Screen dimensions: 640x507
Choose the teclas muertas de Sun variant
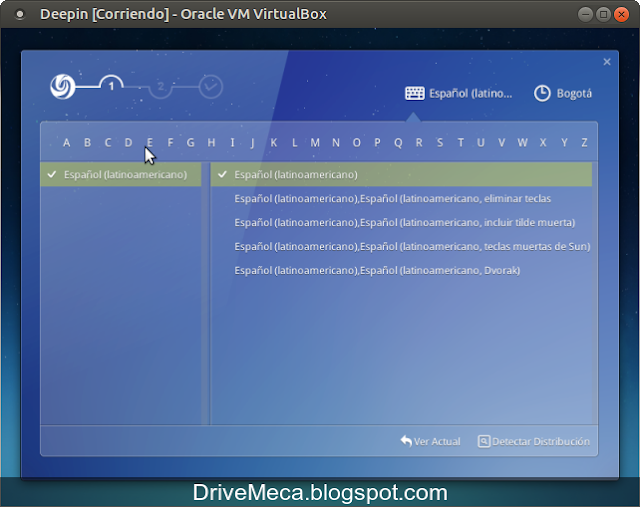pos(401,247)
